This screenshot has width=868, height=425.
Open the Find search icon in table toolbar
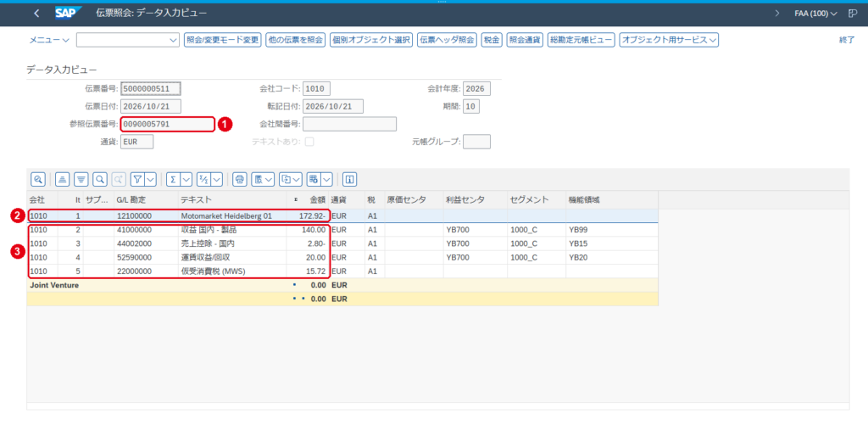100,179
